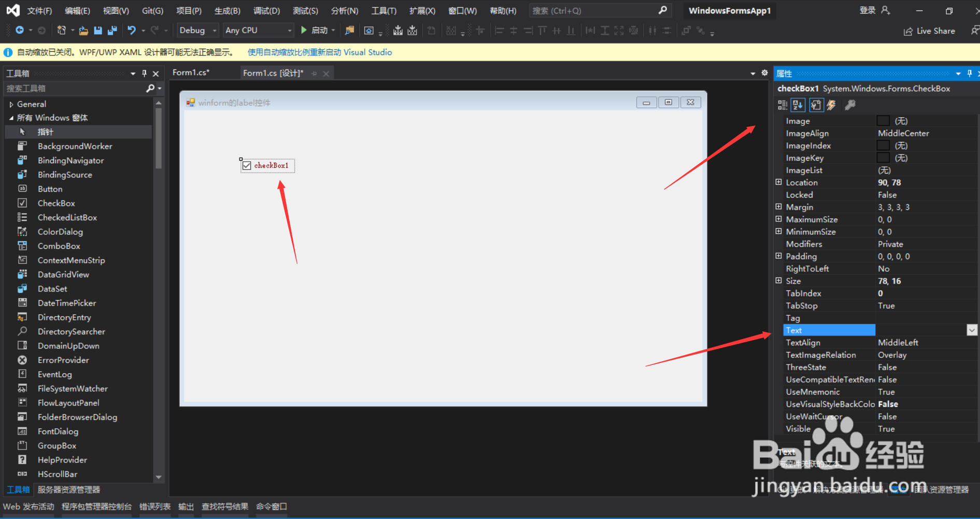
Task: Click the properties page icon in Properties panel
Action: (816, 105)
